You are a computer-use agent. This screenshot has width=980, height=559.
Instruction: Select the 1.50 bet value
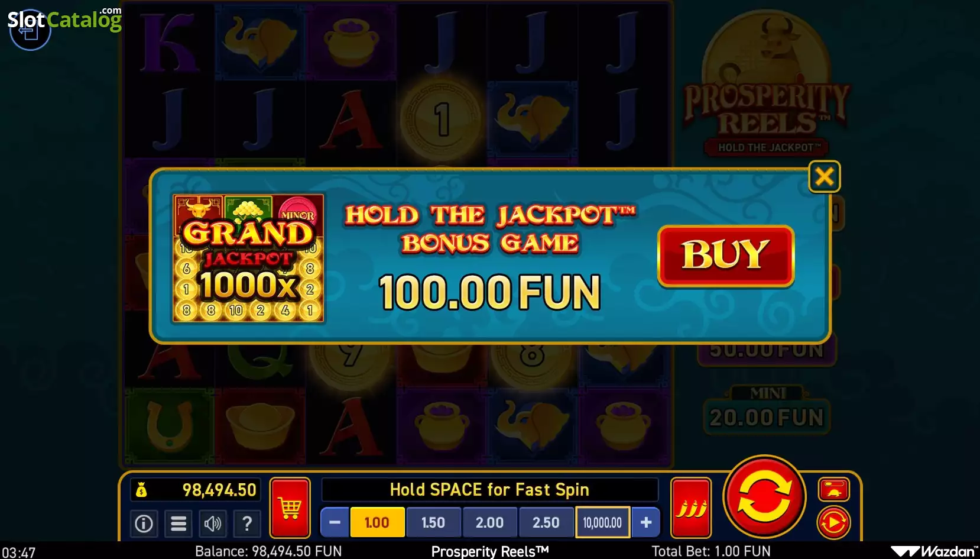(x=433, y=522)
